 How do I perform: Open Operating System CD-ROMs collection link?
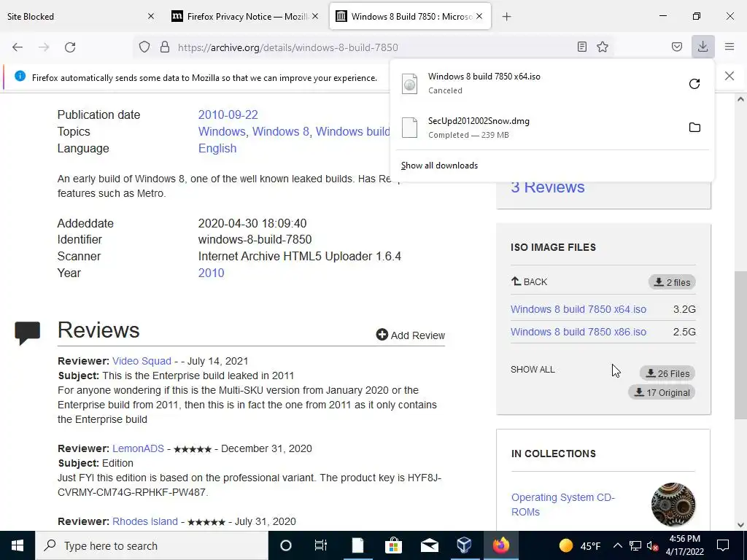tap(563, 505)
